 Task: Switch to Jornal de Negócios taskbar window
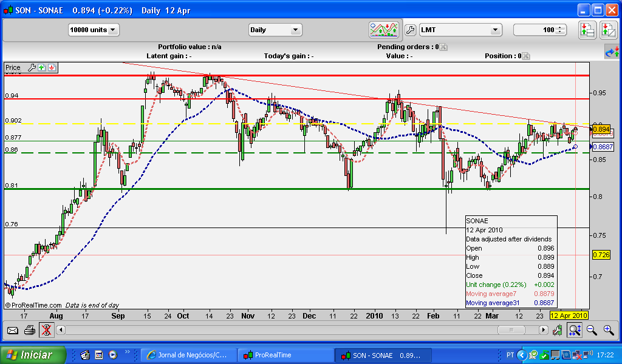[x=189, y=356]
